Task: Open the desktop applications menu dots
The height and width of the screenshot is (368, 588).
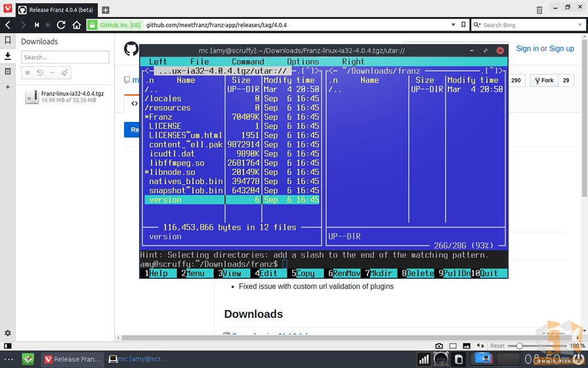Action: (x=9, y=359)
